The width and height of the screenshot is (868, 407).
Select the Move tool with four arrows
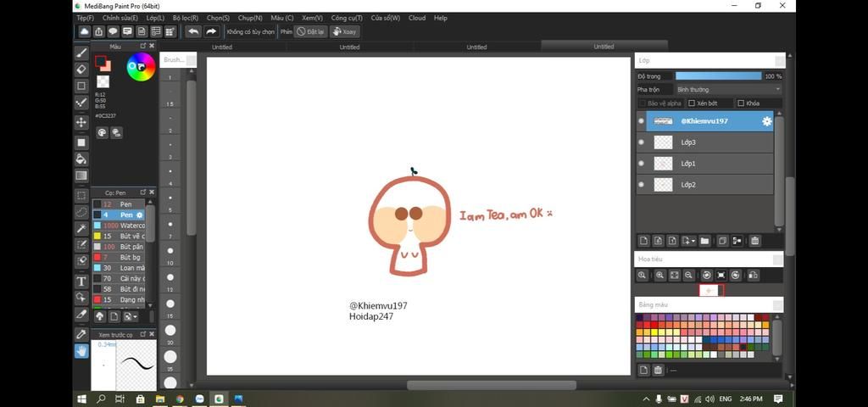tap(81, 122)
